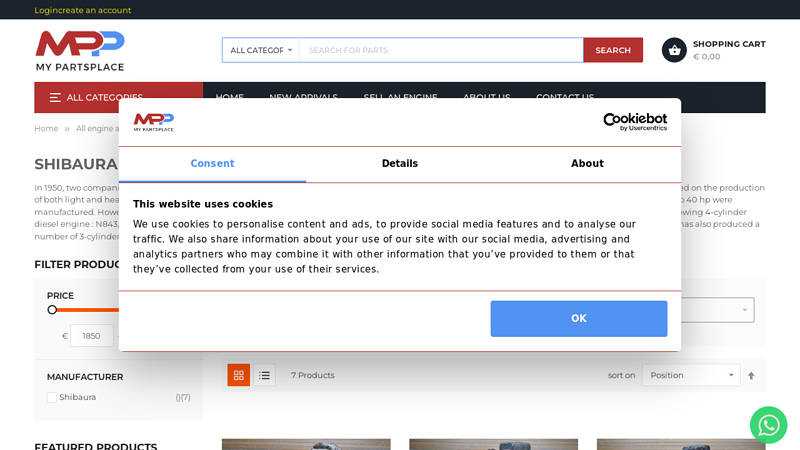
Task: Toggle sort direction arrow
Action: [751, 376]
